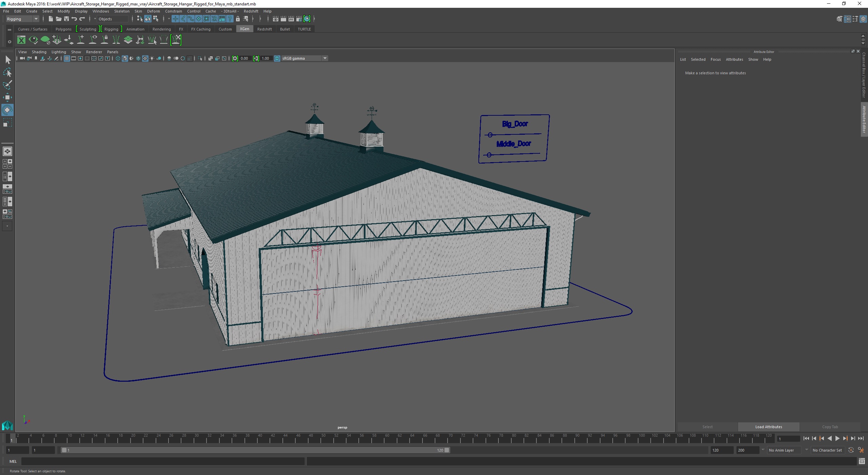868x475 pixels.
Task: Select iRGB gamma color space dropdown
Action: tap(302, 58)
